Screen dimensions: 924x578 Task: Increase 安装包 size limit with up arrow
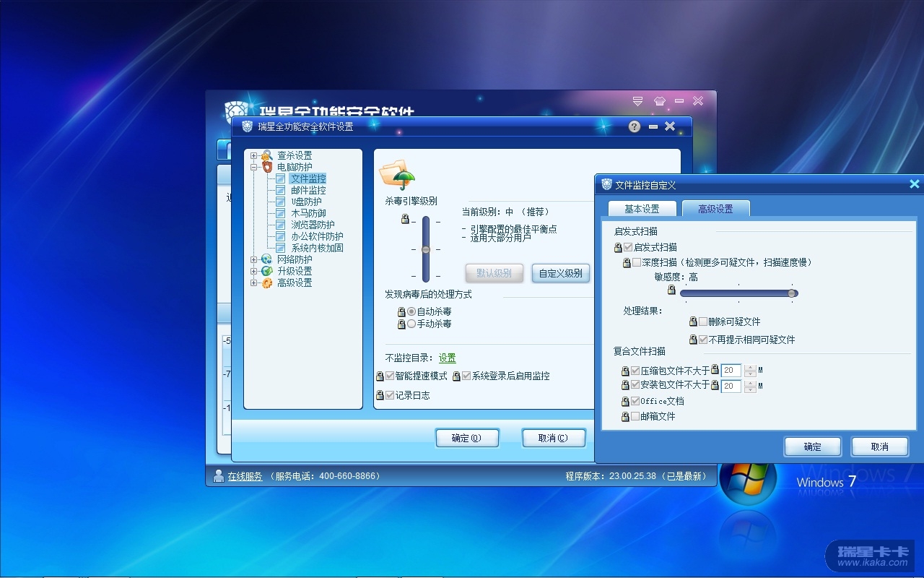[x=750, y=383]
